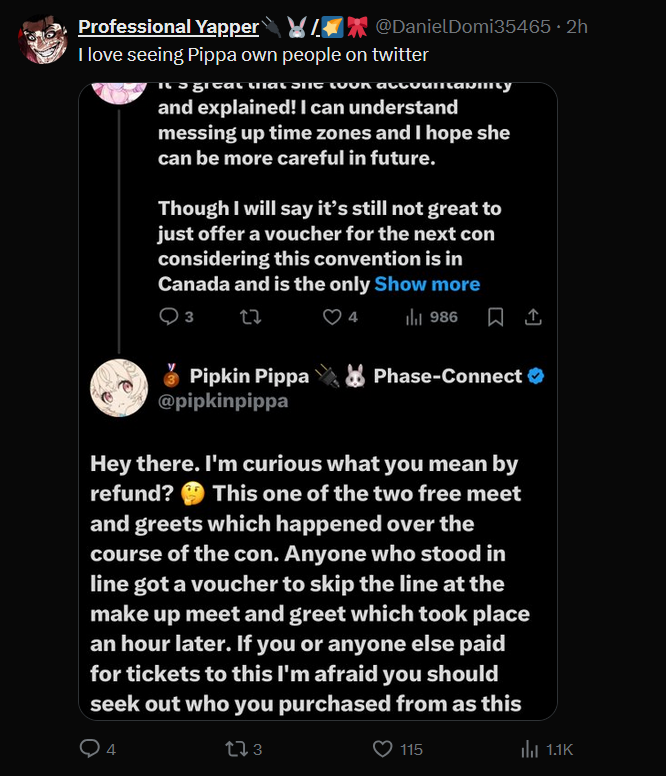This screenshot has height=776, width=666.
Task: Open view analytics showing 1.1K
Action: coord(531,749)
